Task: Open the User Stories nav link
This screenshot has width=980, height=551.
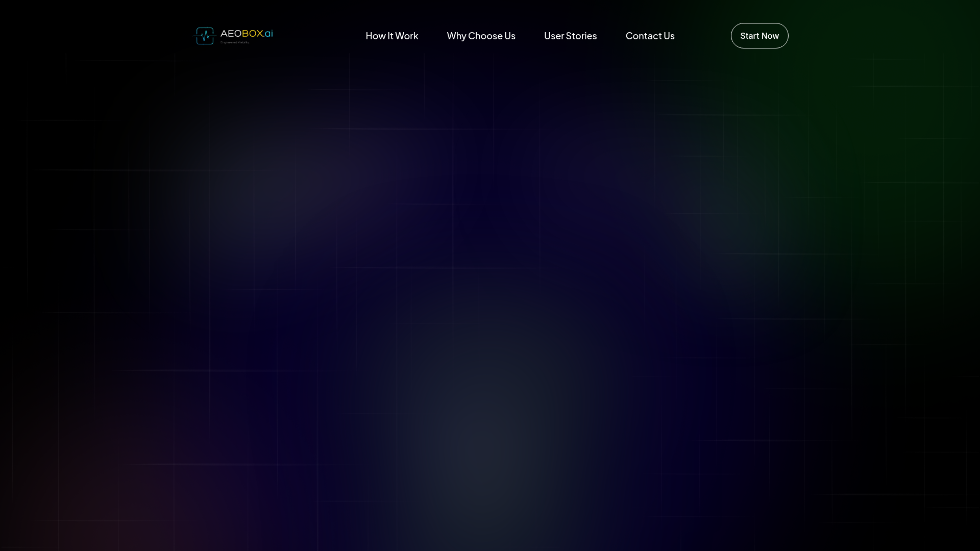Action: point(570,36)
